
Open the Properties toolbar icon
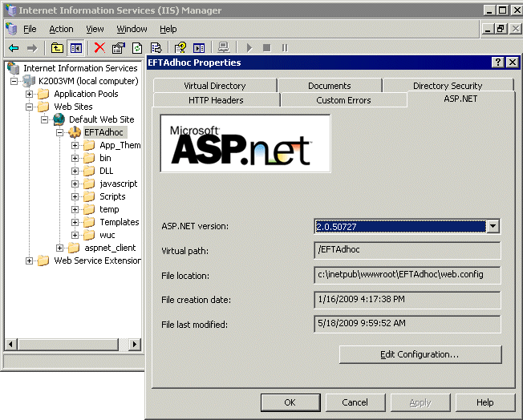pyautogui.click(x=118, y=48)
